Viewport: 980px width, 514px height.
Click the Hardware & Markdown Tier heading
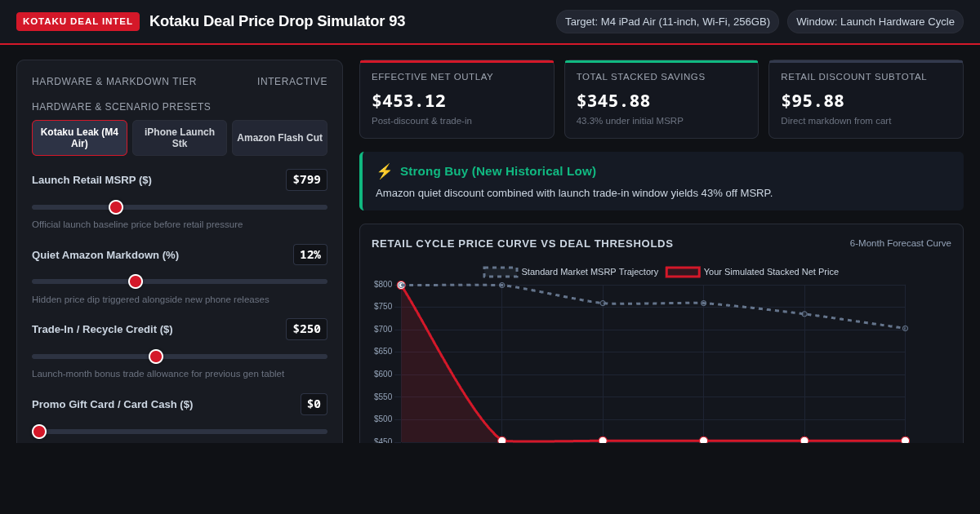pos(114,82)
